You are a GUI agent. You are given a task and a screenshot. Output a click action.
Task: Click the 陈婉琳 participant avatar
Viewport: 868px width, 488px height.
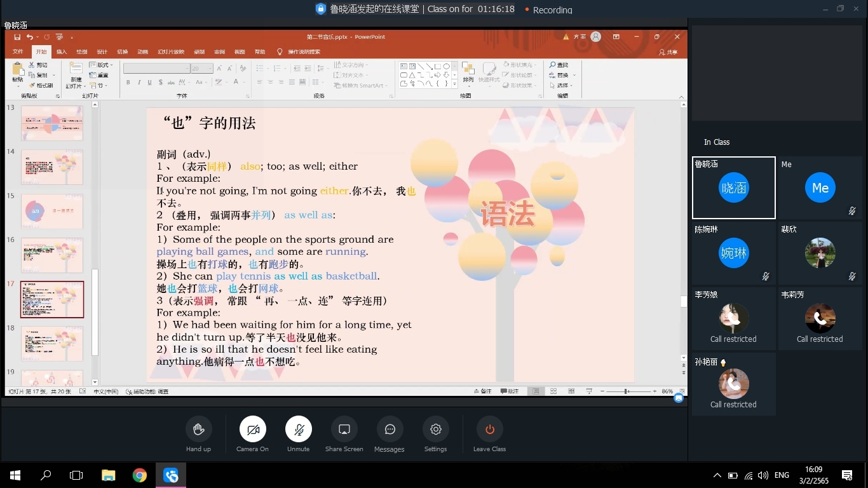click(733, 254)
